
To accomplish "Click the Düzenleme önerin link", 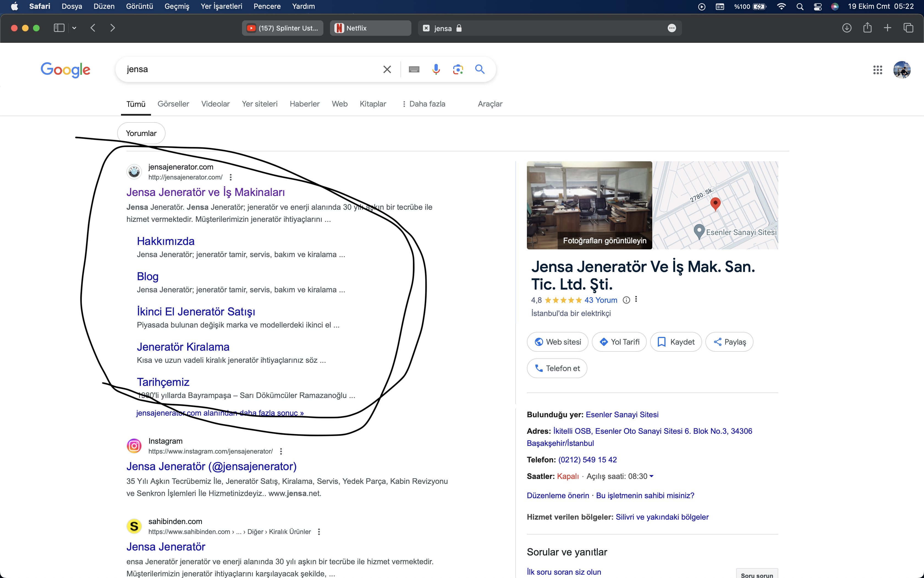I will 558,496.
